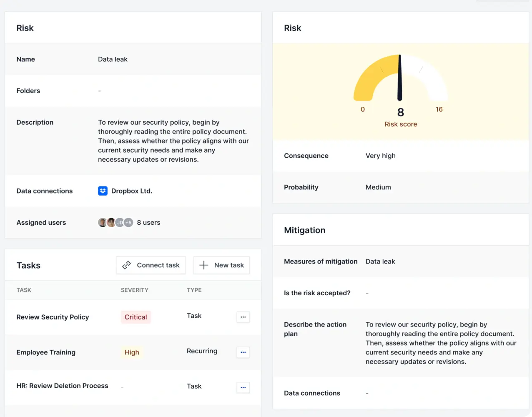This screenshot has height=417, width=532.
Task: Open options menu for Employee Training task
Action: [x=243, y=352]
